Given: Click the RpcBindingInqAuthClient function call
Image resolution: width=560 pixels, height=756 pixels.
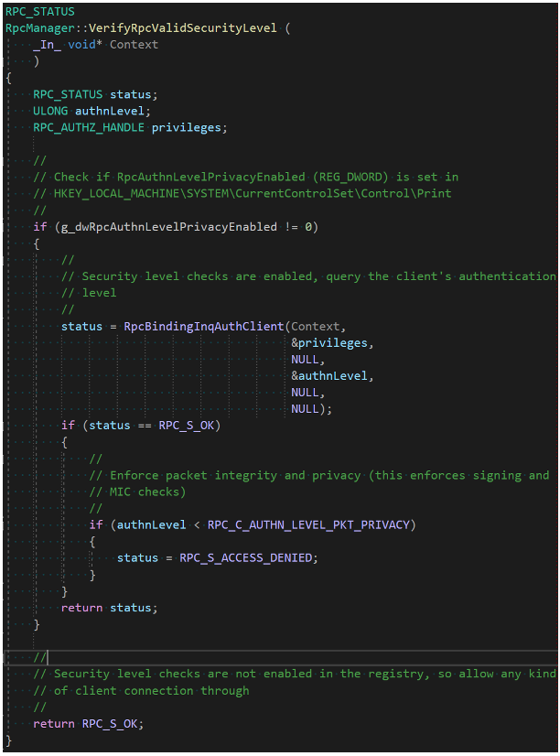Looking at the screenshot, I should pyautogui.click(x=204, y=327).
